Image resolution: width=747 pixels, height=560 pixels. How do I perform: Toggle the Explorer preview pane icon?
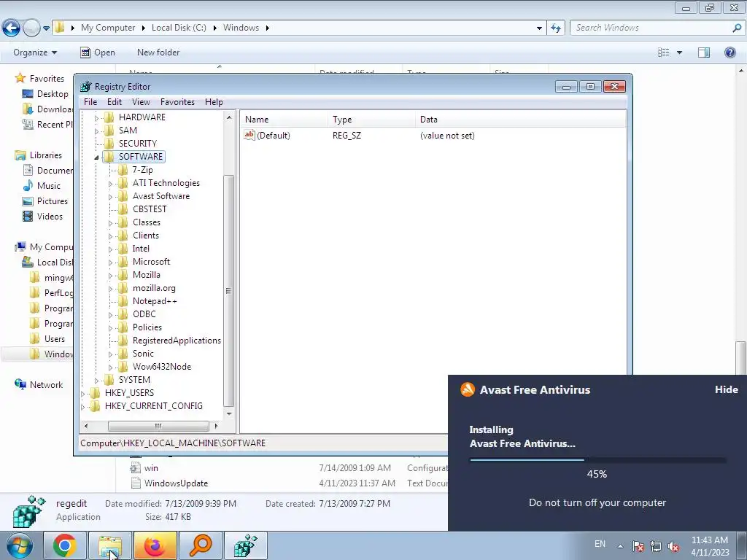coord(704,52)
